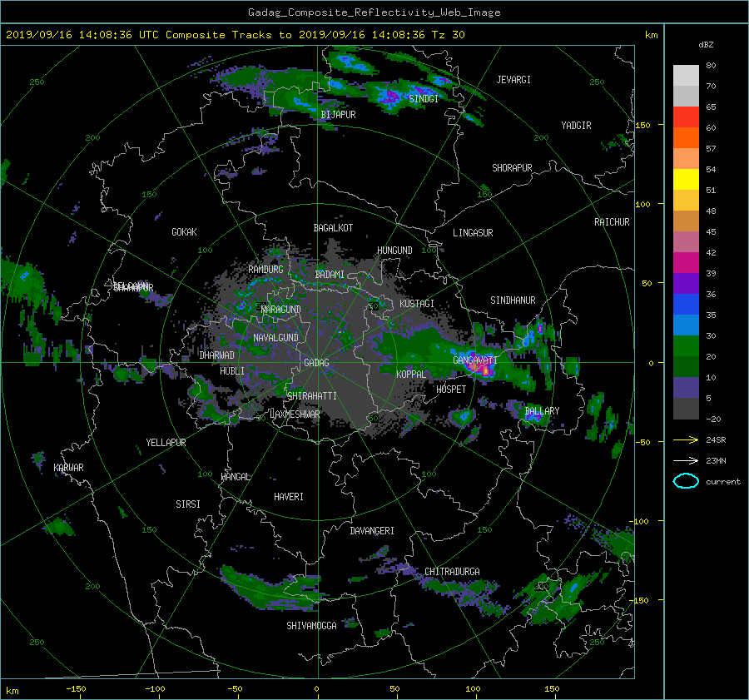Click the KUSTAGI city label

tap(417, 304)
